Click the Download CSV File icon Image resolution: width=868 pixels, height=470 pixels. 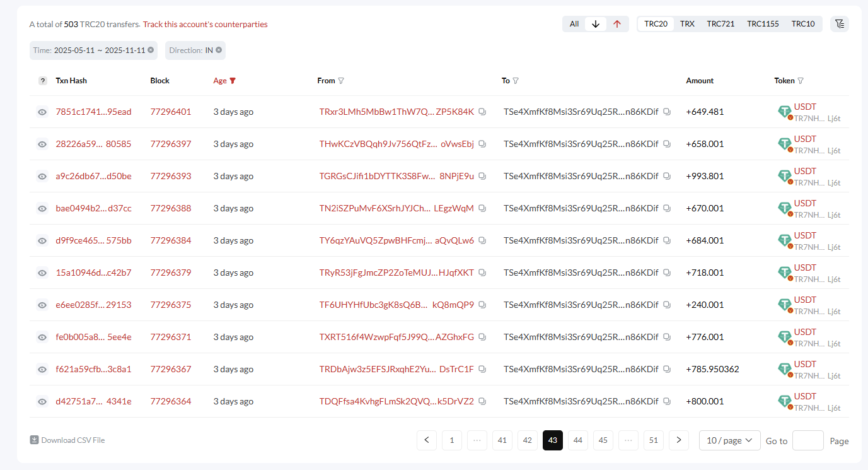point(33,440)
